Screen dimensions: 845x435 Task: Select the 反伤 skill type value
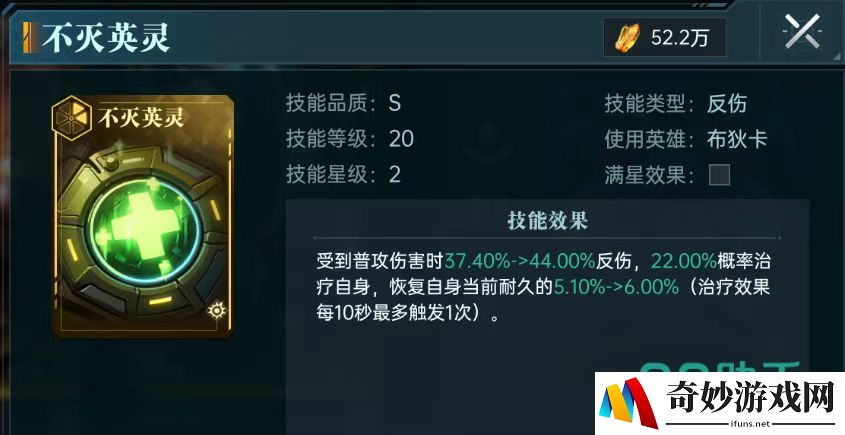click(727, 103)
